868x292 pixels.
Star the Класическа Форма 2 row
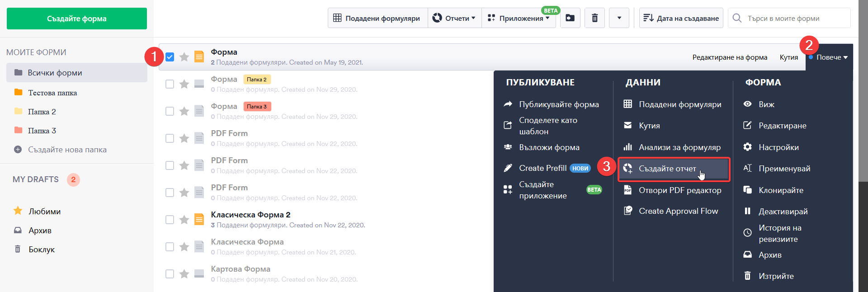click(x=184, y=220)
